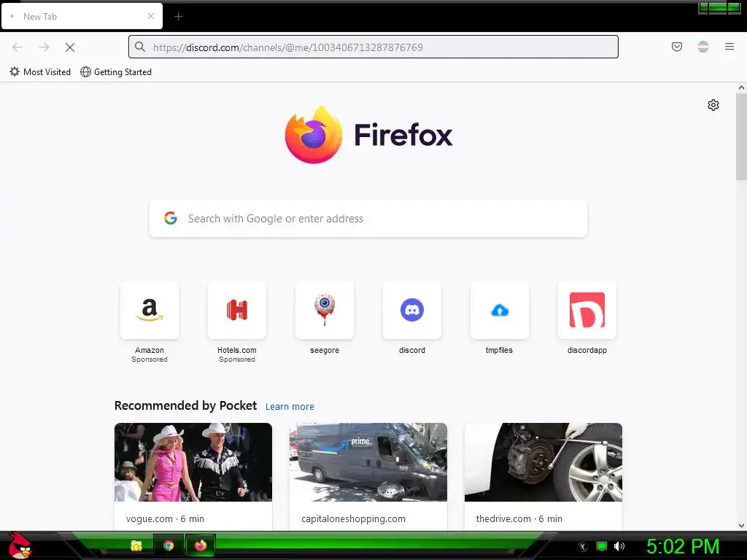Select the New Tab tab
Screen dimensions: 747x560
[82, 16]
